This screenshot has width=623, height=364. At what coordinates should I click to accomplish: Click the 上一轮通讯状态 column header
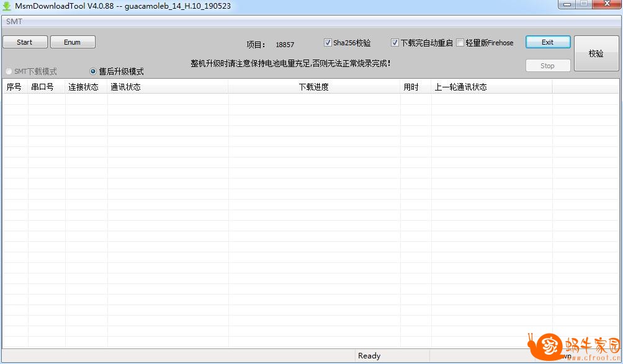point(491,87)
